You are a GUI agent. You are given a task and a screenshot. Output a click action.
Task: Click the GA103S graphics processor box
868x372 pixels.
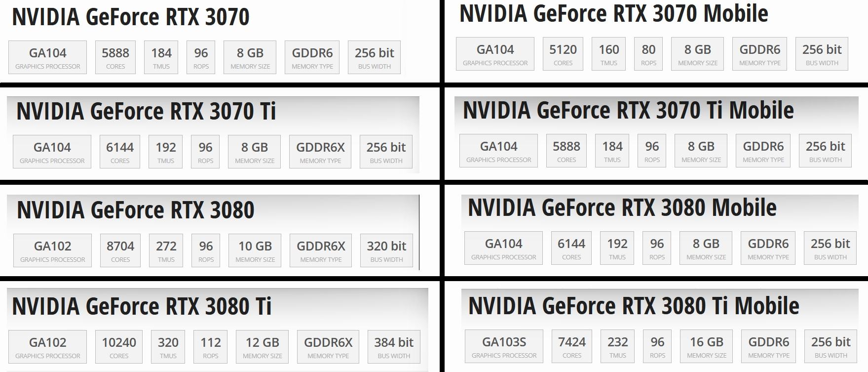tap(504, 346)
